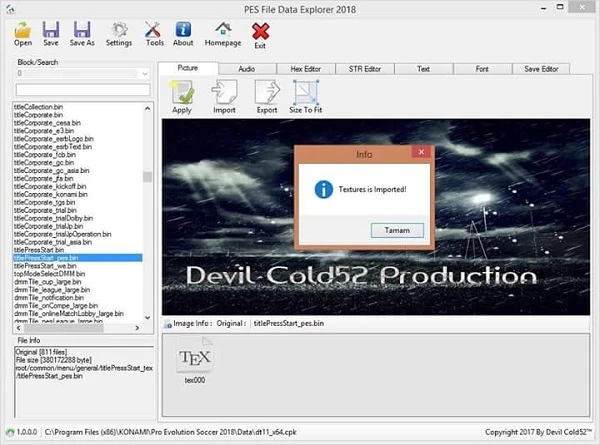The image size is (600, 445).
Task: Select topModeSelectDMM.bin
Action: click(x=49, y=274)
